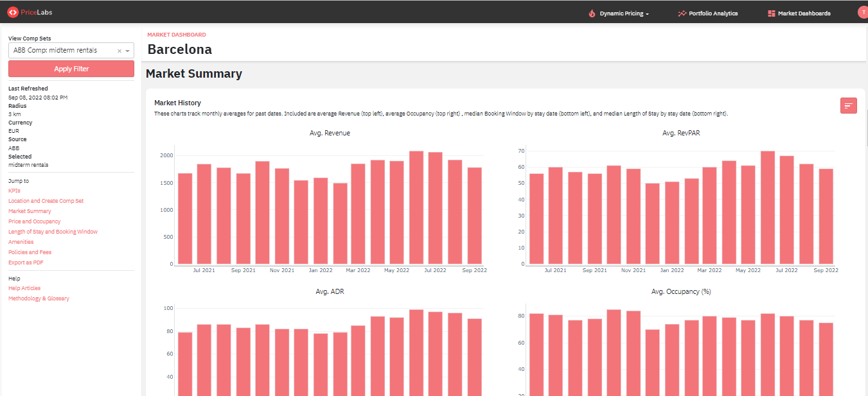The width and height of the screenshot is (868, 396).
Task: Go to Market Dashboards
Action: (x=804, y=13)
